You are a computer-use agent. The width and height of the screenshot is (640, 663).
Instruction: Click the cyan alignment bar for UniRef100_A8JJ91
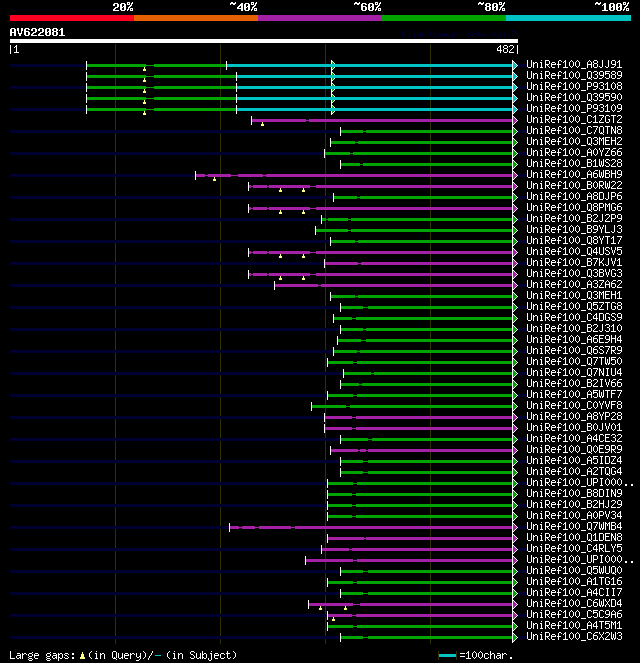(370, 66)
